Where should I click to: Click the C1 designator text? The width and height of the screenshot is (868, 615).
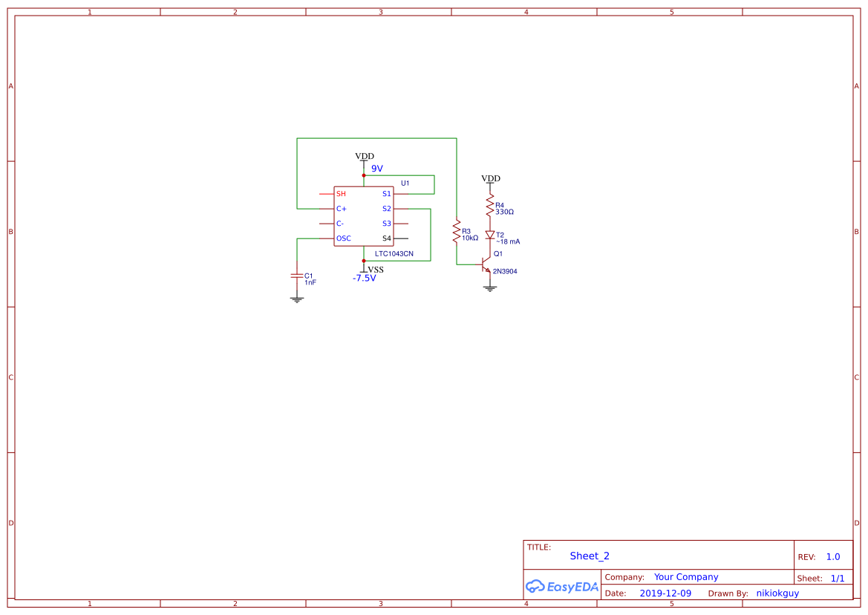[308, 276]
